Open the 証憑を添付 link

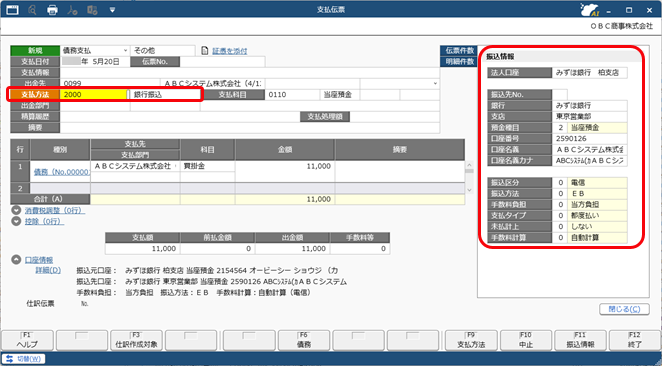pyautogui.click(x=229, y=51)
